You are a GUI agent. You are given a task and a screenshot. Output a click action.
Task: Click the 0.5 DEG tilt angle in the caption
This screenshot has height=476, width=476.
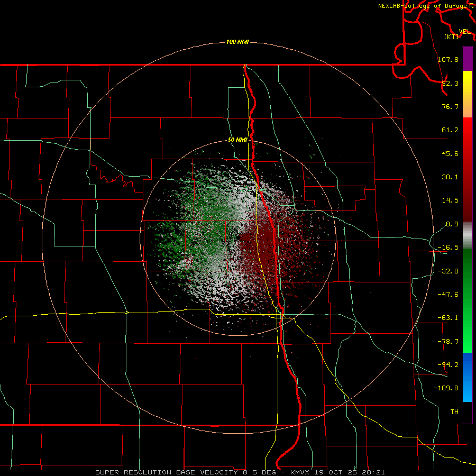pos(259,472)
